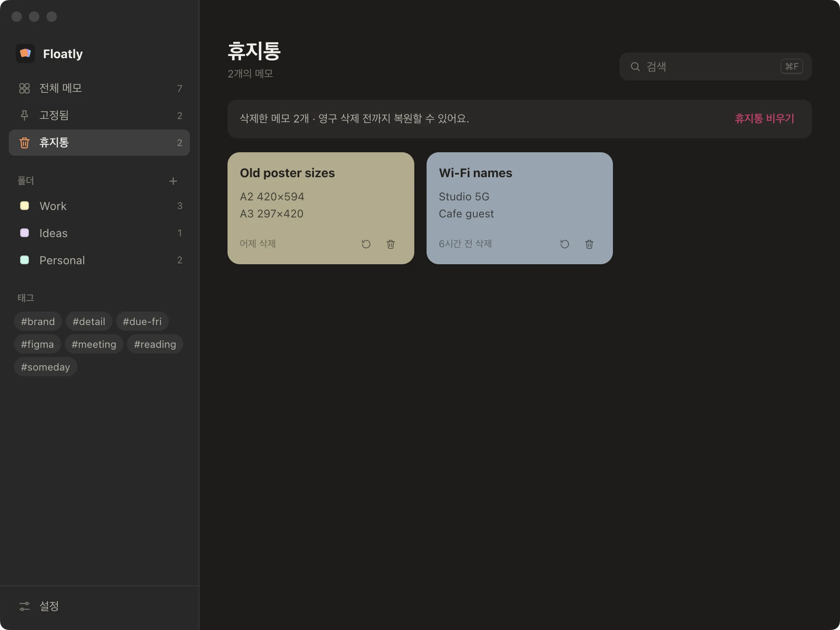
Task: Click 휴지통 비우기 to empty trash
Action: click(764, 119)
